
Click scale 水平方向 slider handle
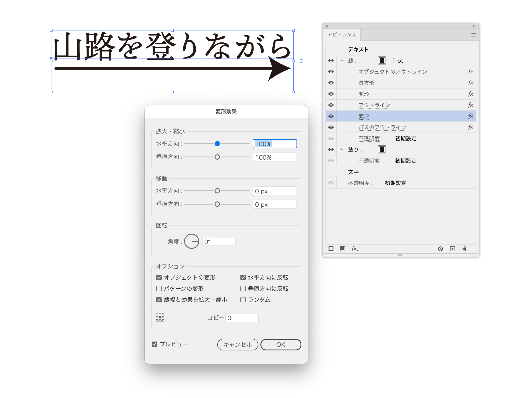(217, 144)
